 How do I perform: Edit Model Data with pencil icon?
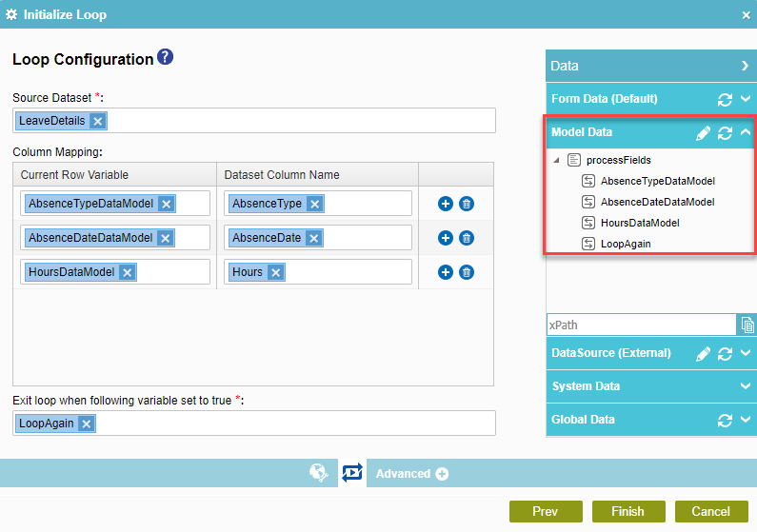(704, 133)
